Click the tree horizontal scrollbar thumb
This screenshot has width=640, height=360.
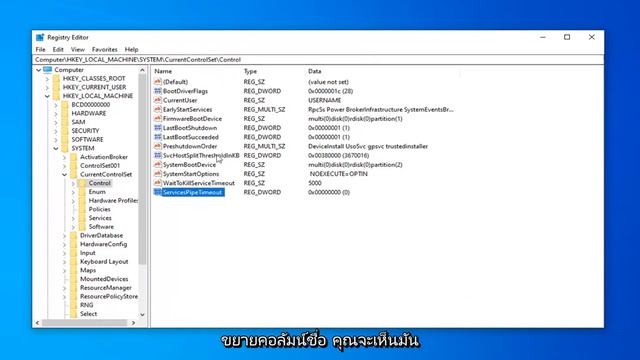[x=84, y=323]
